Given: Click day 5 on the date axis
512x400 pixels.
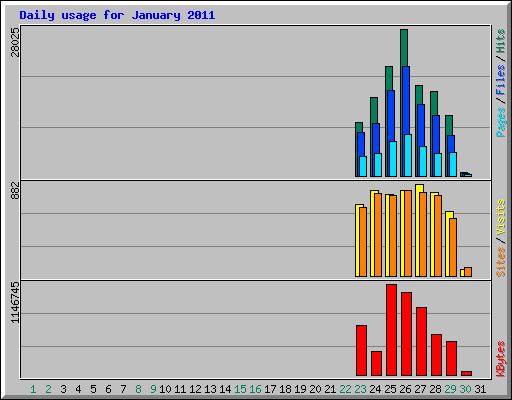Looking at the screenshot, I should tap(93, 389).
